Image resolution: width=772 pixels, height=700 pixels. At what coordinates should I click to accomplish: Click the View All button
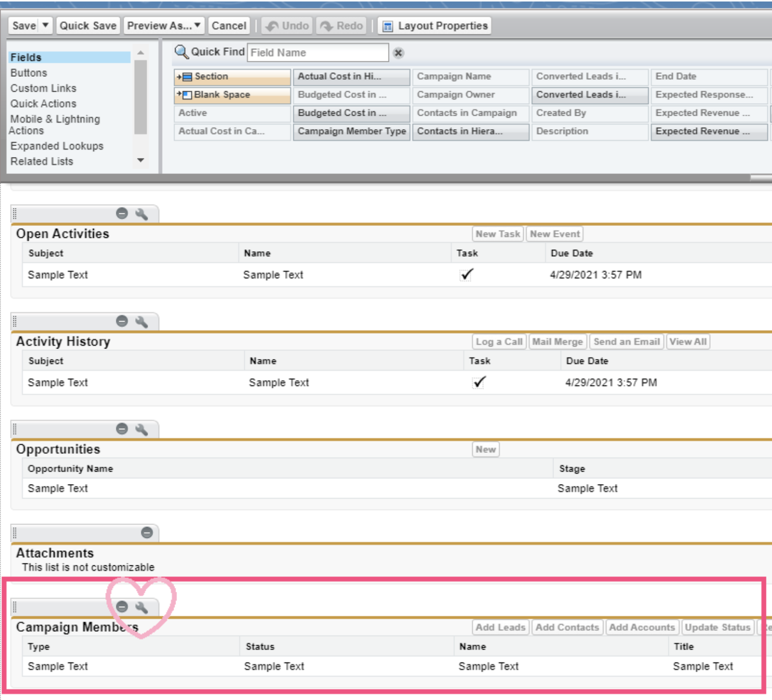[688, 342]
